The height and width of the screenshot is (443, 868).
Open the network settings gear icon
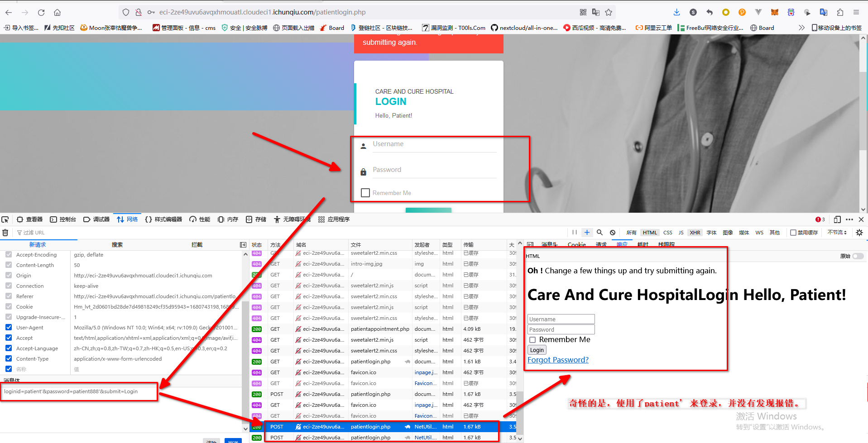(859, 233)
